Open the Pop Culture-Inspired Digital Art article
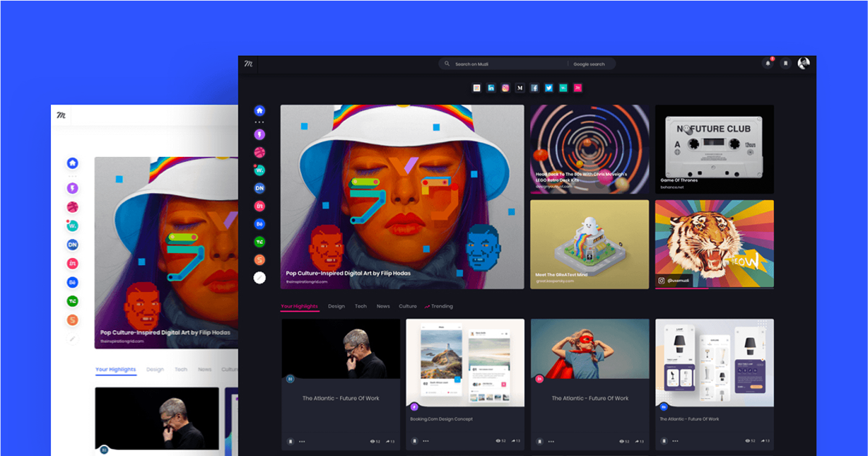The height and width of the screenshot is (456, 868). coord(348,273)
